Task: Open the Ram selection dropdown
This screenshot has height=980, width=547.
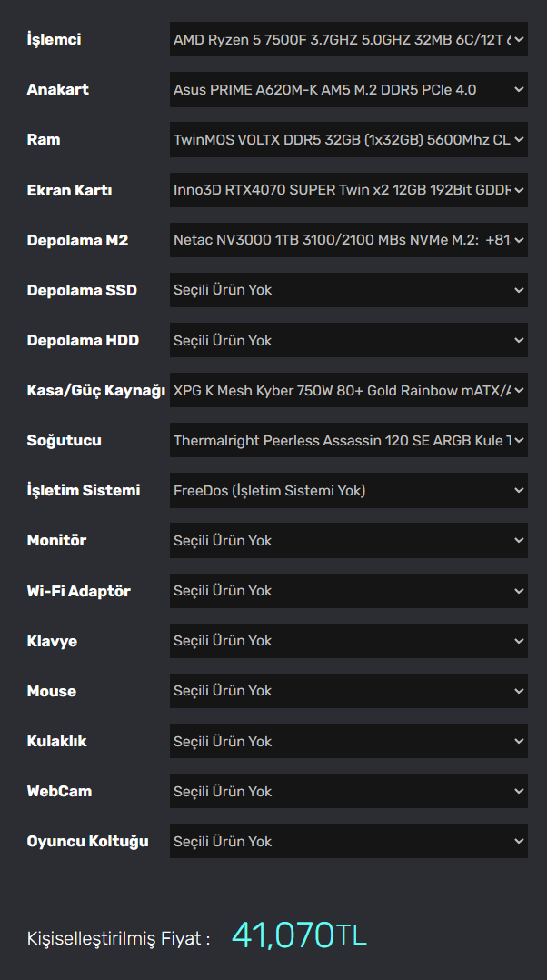Action: point(348,140)
